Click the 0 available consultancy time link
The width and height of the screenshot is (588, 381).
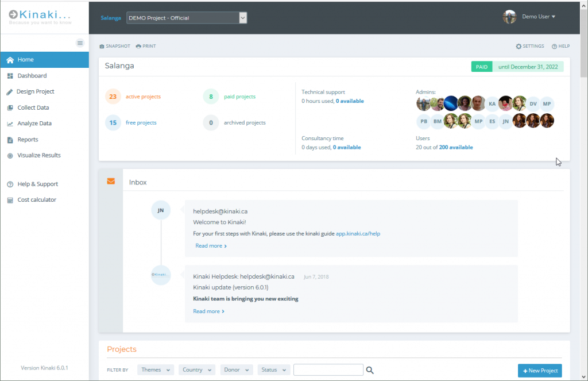pyautogui.click(x=347, y=148)
